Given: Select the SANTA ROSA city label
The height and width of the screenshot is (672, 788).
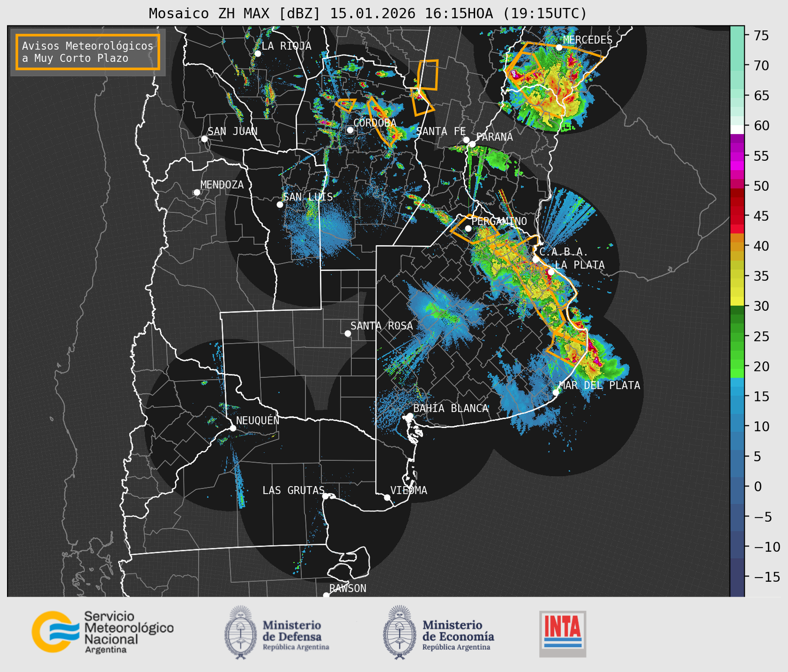Looking at the screenshot, I should 382,326.
